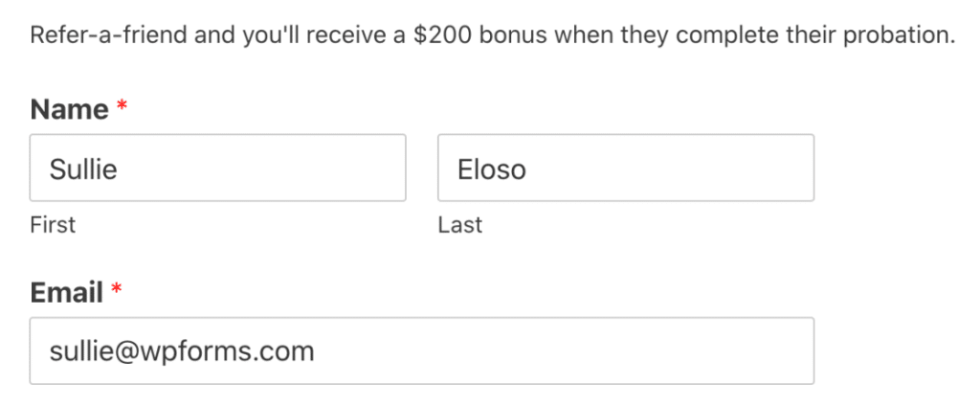Click the 'Last' sublabel under Name

460,225
